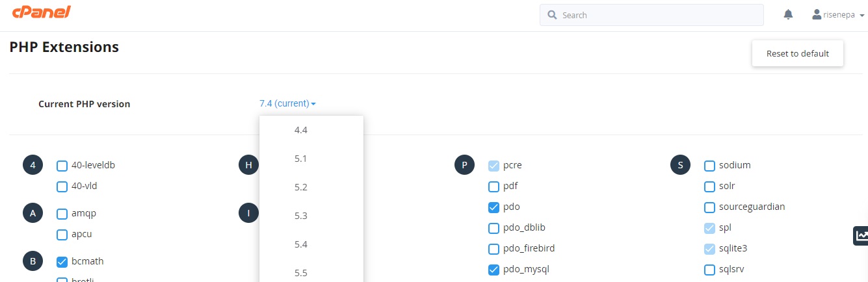This screenshot has height=282, width=868.
Task: Click the letter S section badge
Action: pos(680,165)
